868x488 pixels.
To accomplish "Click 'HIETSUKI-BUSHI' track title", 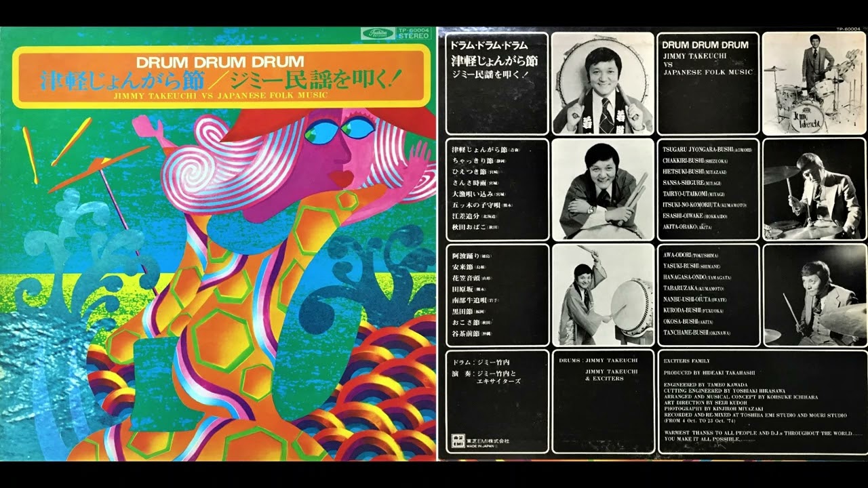I will click(683, 171).
